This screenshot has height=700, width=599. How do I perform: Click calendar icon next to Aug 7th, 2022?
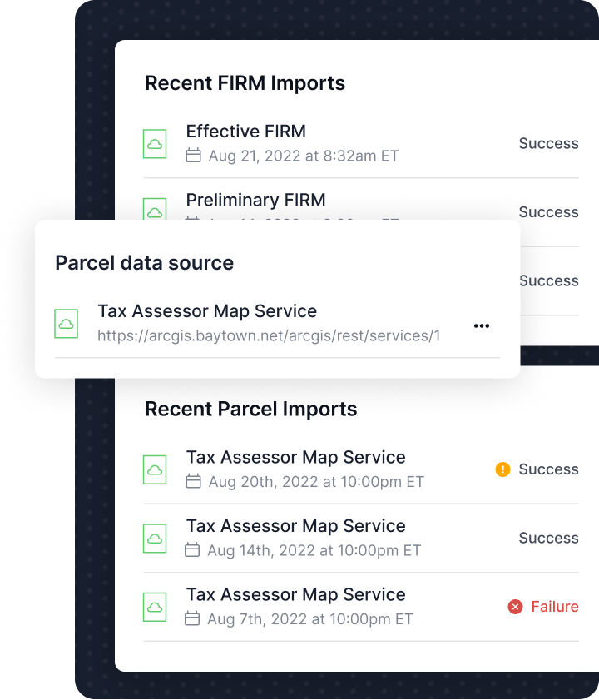pos(193,618)
